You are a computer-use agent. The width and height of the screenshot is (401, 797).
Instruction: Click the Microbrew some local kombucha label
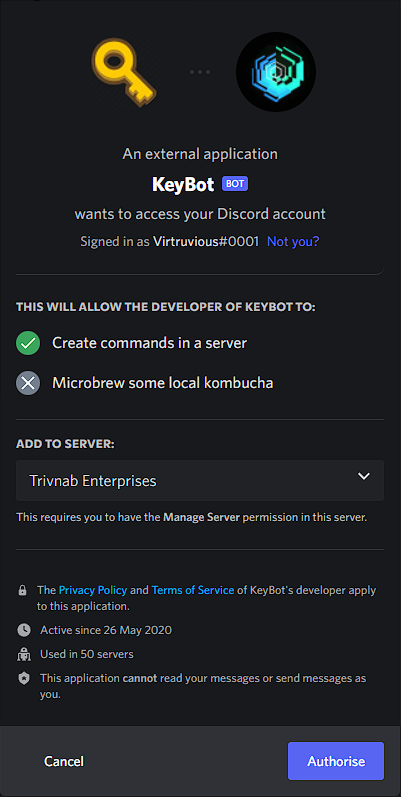163,383
